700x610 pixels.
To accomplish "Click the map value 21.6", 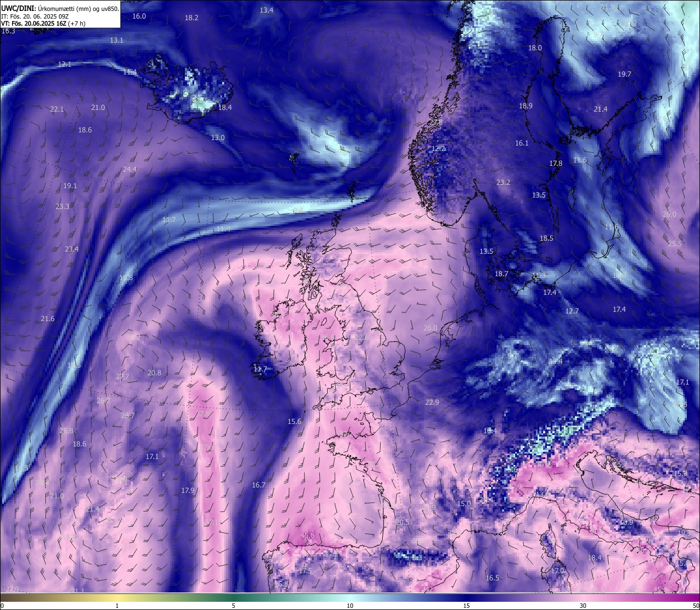I will click(48, 319).
